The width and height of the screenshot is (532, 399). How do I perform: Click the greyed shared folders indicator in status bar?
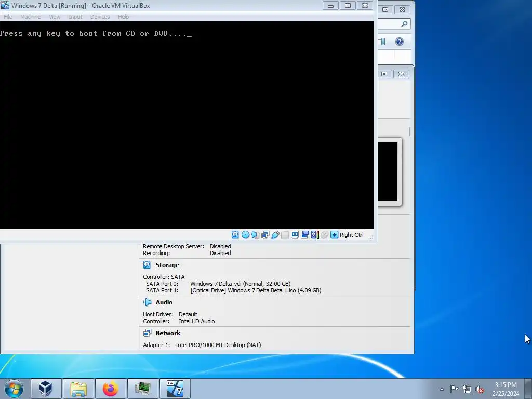pos(285,235)
